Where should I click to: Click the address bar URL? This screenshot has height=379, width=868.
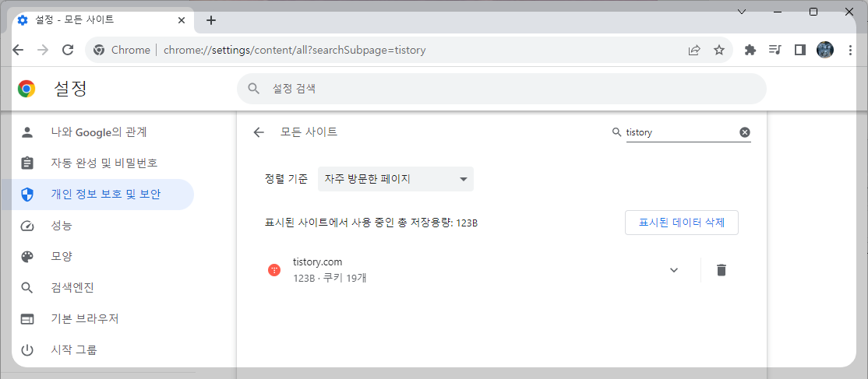point(295,51)
